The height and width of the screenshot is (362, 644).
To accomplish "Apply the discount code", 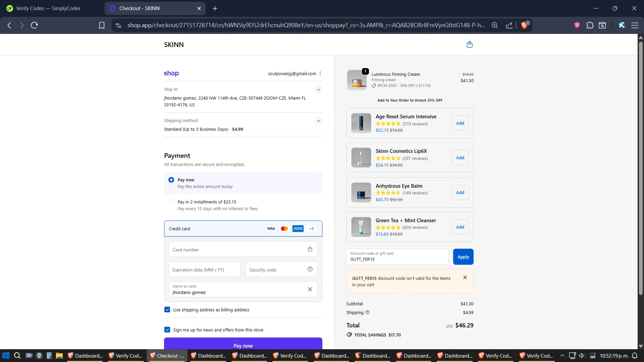I will point(463,257).
